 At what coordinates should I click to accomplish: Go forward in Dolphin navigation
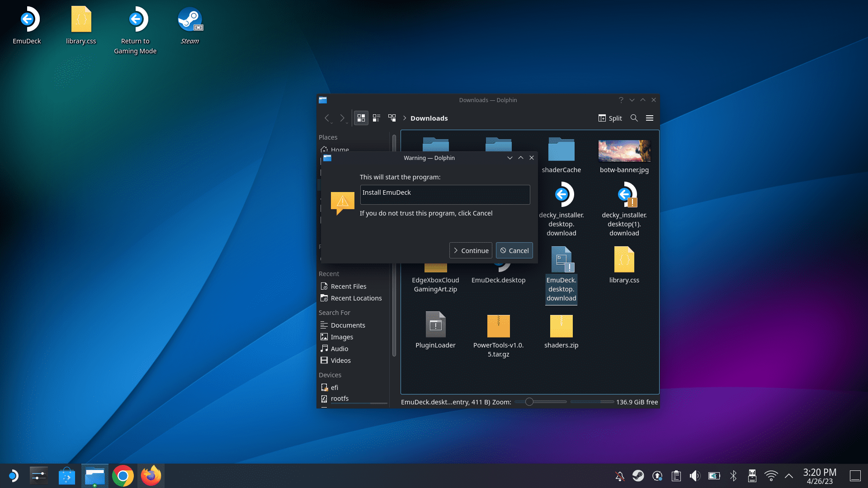[342, 118]
